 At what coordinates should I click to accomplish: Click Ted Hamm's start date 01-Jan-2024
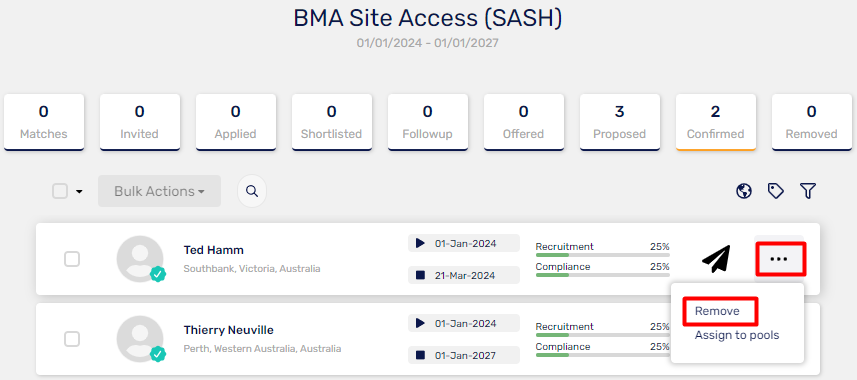[463, 243]
